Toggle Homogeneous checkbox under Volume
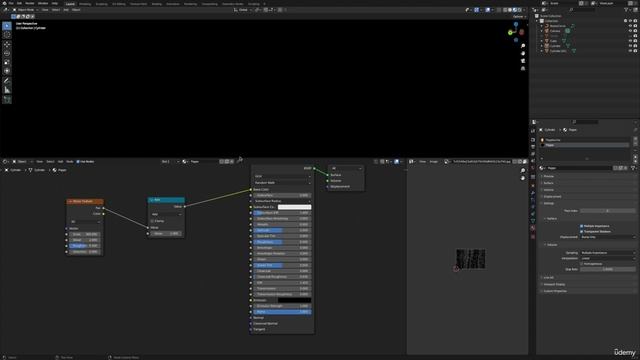The width and height of the screenshot is (640, 360). 582,264
